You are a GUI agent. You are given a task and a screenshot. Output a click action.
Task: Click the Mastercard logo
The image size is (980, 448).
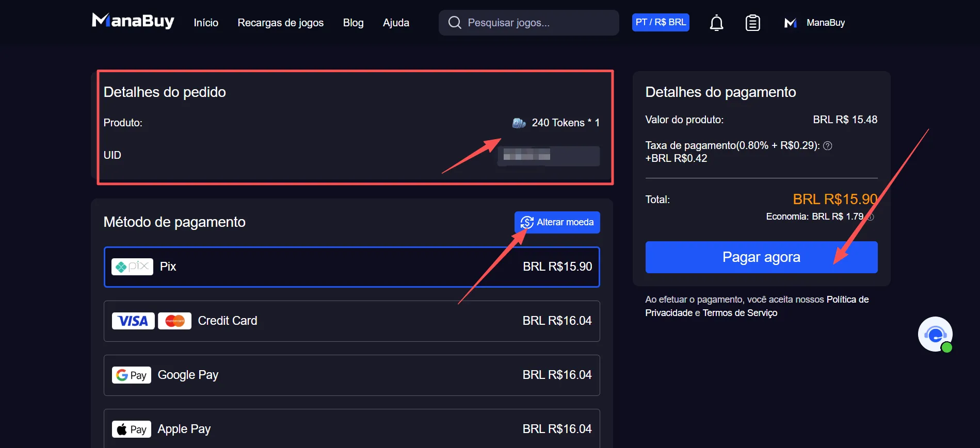point(174,321)
